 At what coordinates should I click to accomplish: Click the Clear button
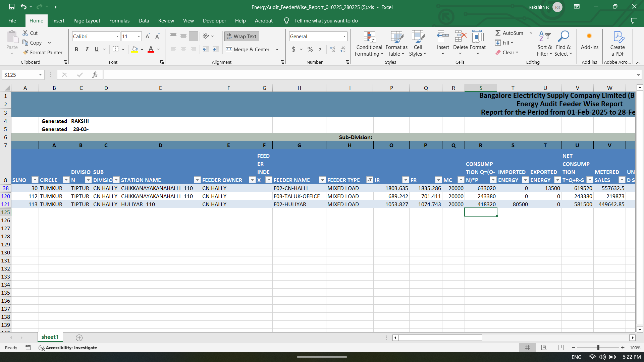point(507,52)
